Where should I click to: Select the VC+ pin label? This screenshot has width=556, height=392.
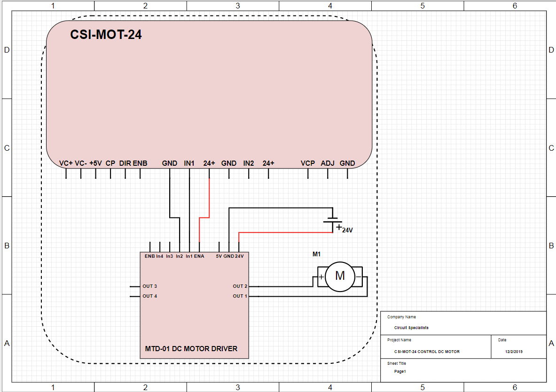(x=66, y=163)
